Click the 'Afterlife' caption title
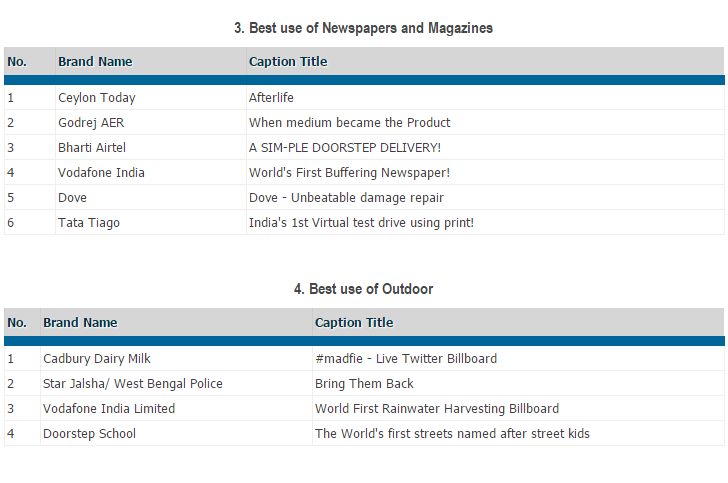The height and width of the screenshot is (483, 728). coord(271,98)
